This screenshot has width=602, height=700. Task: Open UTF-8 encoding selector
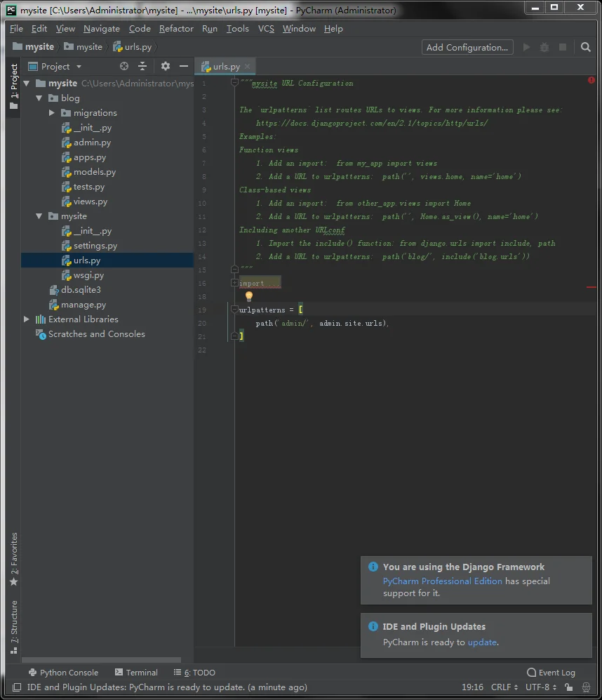coord(540,687)
